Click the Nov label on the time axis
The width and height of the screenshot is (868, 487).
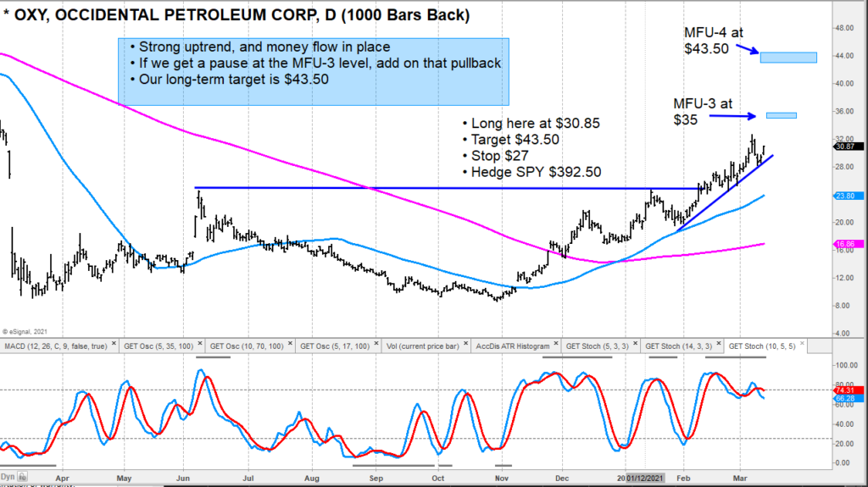(x=502, y=479)
